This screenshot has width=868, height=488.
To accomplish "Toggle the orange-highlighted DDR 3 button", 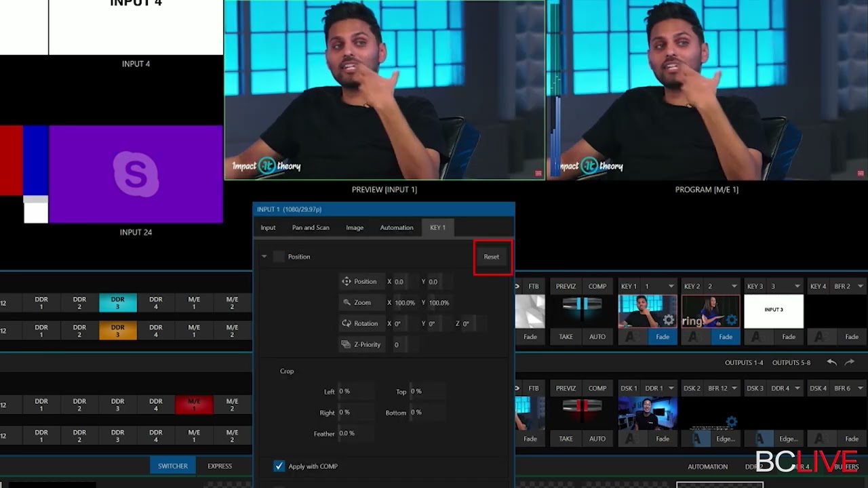I will pos(118,331).
